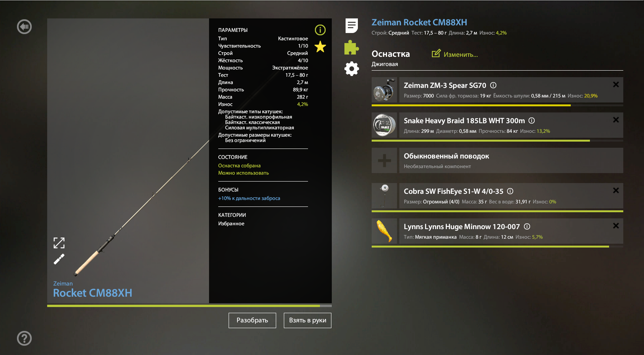This screenshot has width=644, height=355.
Task: Show info for Cobra SW FishEye jig head
Action: pyautogui.click(x=510, y=191)
